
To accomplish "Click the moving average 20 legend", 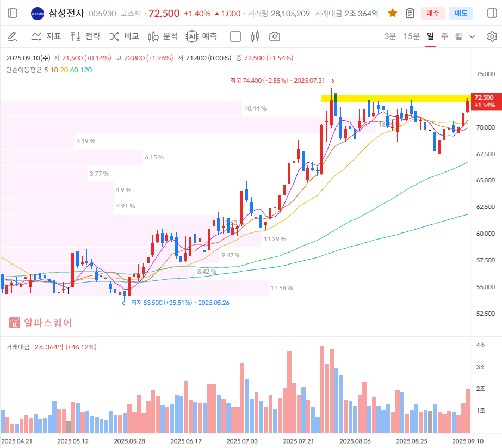I will [x=64, y=70].
